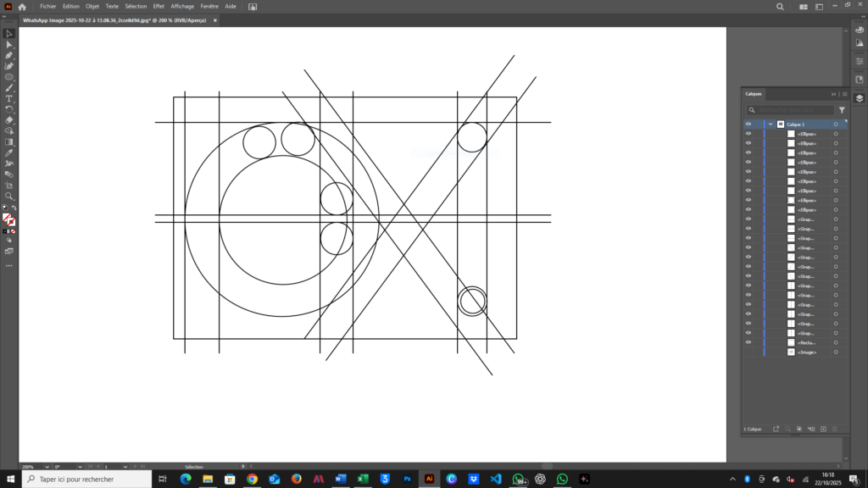Pick the Curvature tool
Image resolution: width=868 pixels, height=488 pixels.
8,66
